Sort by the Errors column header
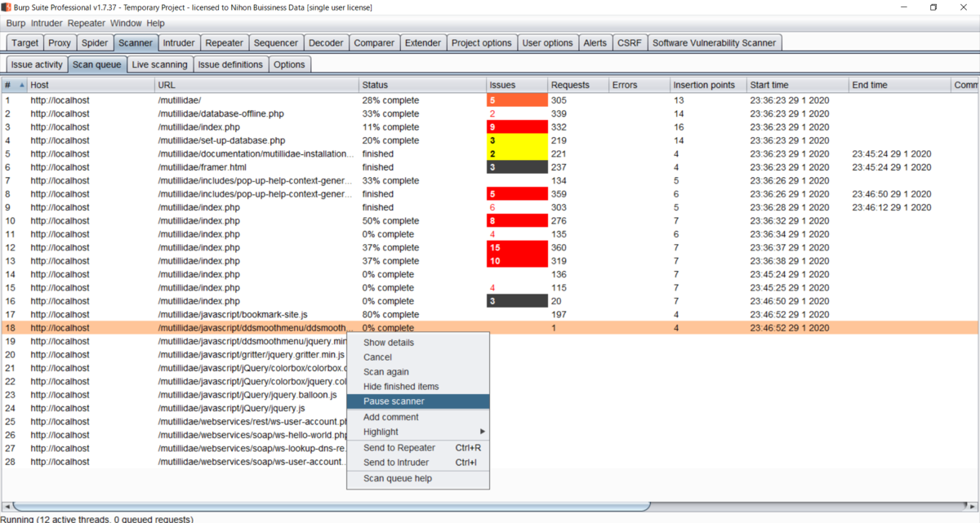Image resolution: width=980 pixels, height=523 pixels. [639, 85]
